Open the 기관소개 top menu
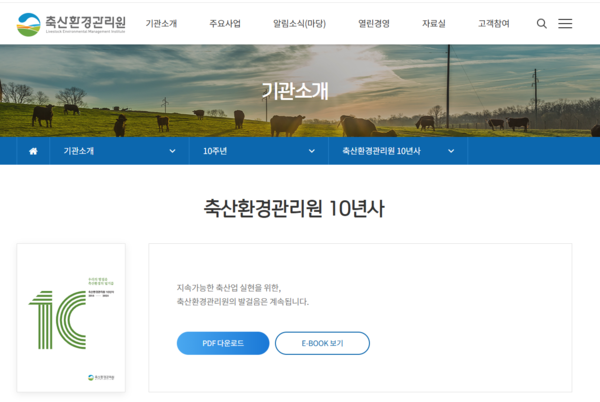The width and height of the screenshot is (600, 402). [x=161, y=23]
